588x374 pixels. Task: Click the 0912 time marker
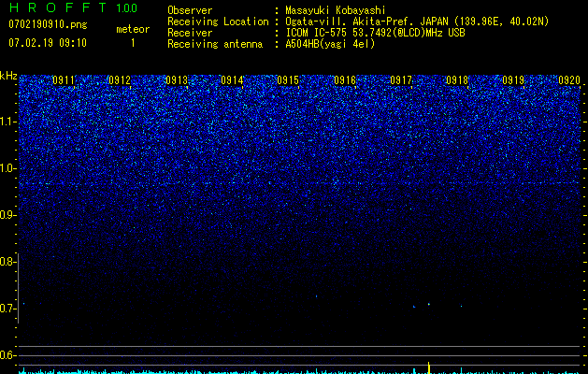click(x=120, y=80)
